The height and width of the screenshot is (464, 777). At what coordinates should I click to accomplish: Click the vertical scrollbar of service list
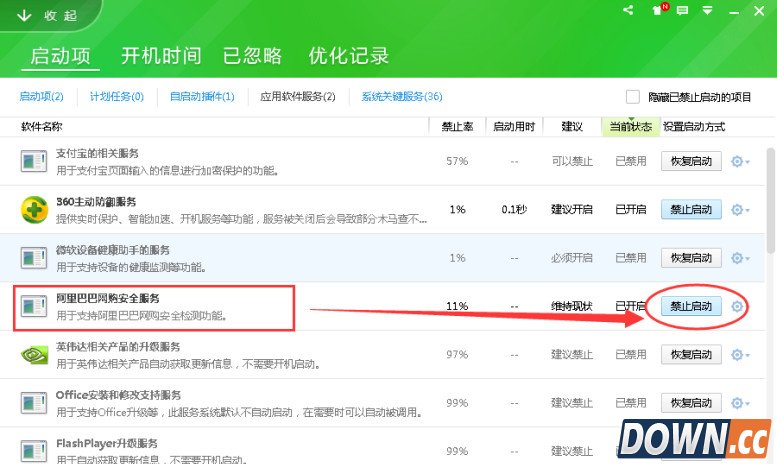771,200
